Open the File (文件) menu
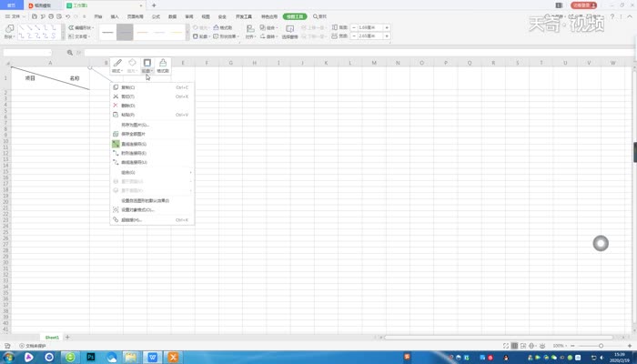637x364 pixels. tap(15, 16)
